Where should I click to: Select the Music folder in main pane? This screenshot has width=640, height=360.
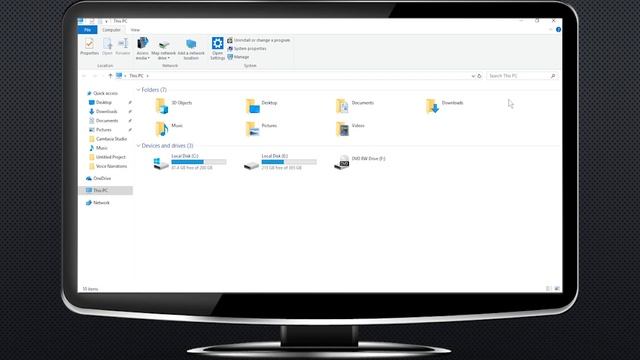tap(169, 129)
